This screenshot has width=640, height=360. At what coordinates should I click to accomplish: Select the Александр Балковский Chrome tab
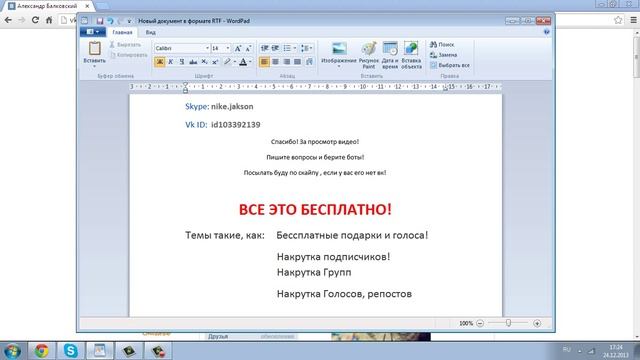(47, 6)
